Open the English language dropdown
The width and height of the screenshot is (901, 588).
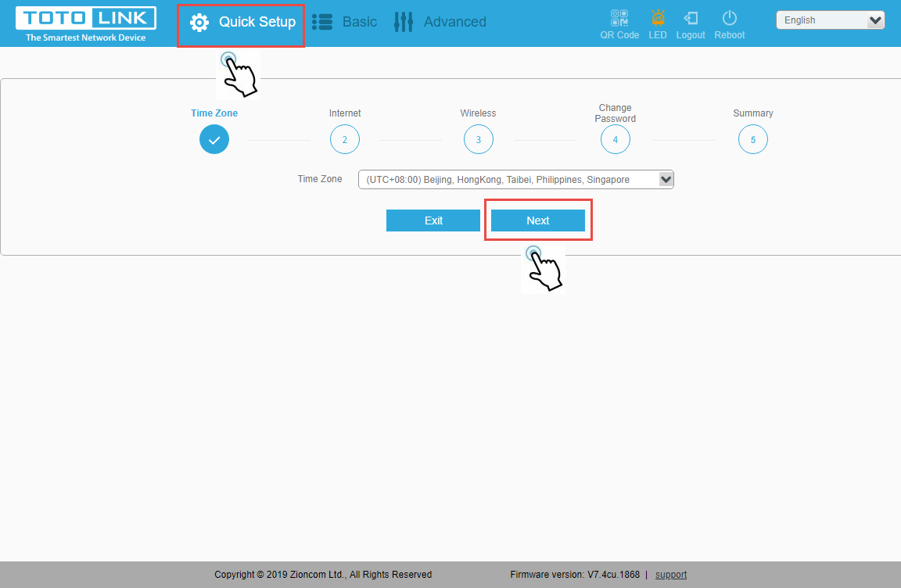click(831, 20)
